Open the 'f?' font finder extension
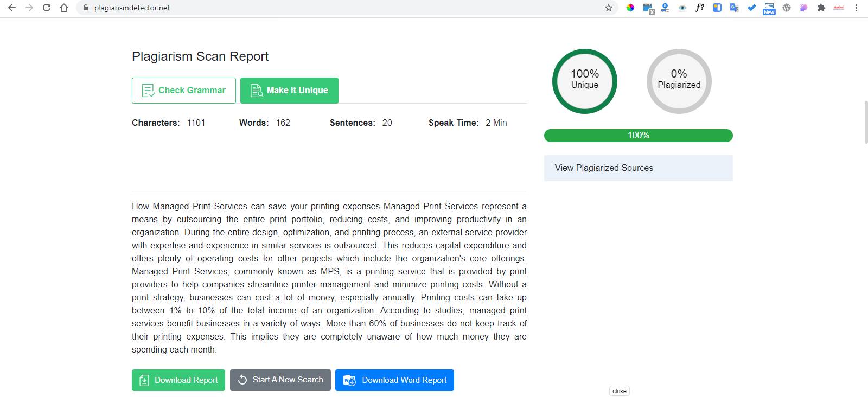The height and width of the screenshot is (397, 868). pos(700,8)
